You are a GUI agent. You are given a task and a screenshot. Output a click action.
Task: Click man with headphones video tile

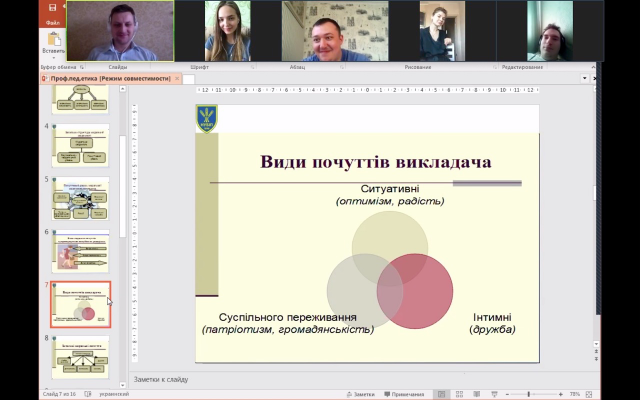pyautogui.click(x=550, y=31)
